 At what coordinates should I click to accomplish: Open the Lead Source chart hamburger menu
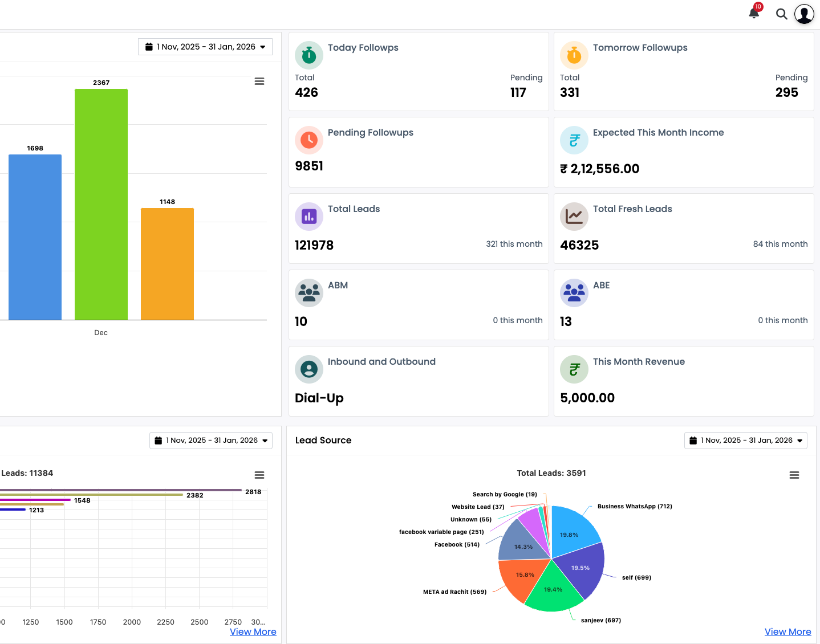click(x=794, y=474)
